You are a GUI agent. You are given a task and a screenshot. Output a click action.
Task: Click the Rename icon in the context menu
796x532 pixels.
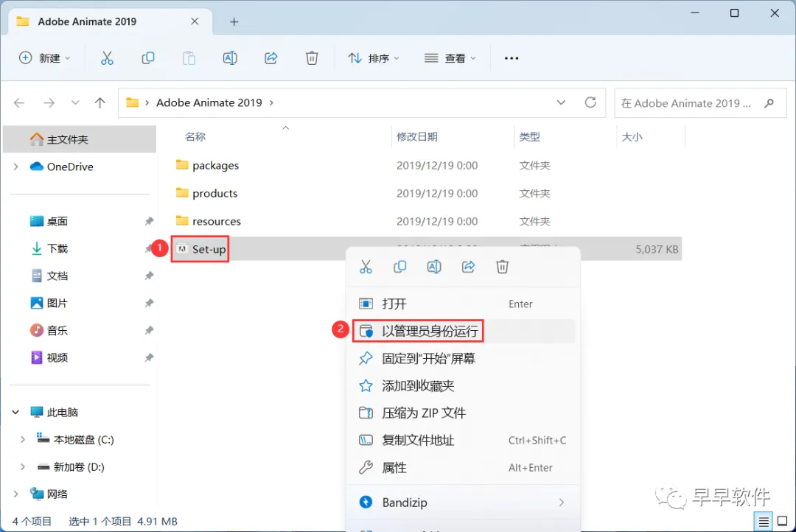(434, 267)
